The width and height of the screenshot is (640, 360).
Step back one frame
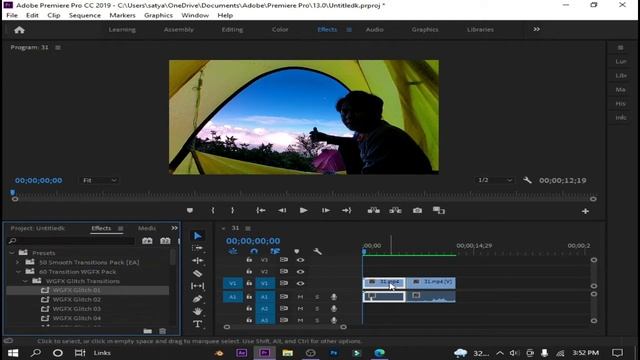(282, 211)
